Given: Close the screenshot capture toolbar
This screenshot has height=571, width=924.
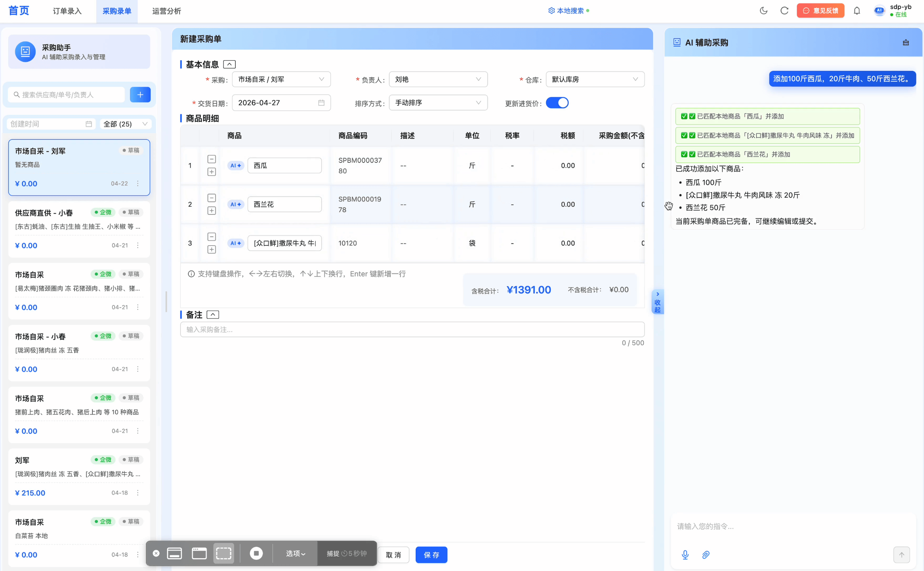Looking at the screenshot, I should pyautogui.click(x=156, y=553).
